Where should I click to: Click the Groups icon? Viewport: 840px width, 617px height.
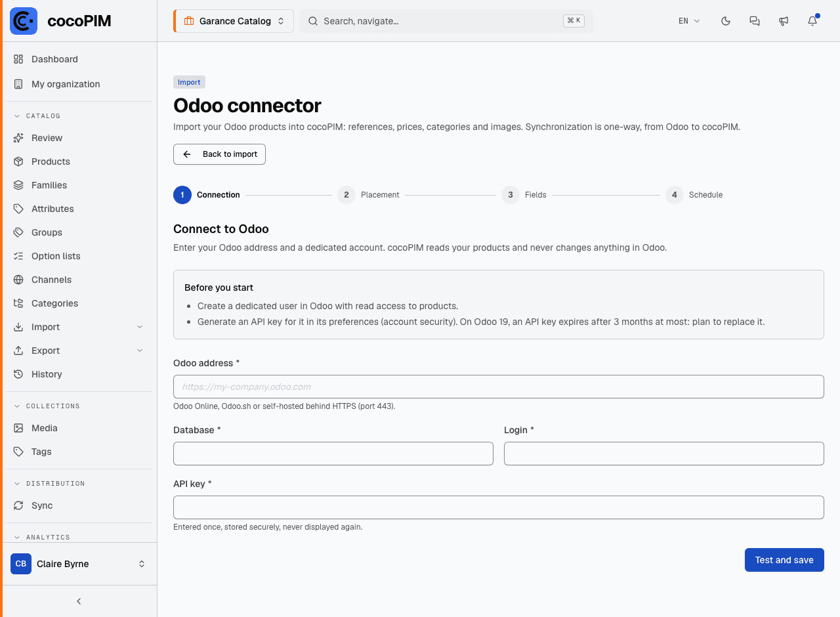[x=18, y=232]
